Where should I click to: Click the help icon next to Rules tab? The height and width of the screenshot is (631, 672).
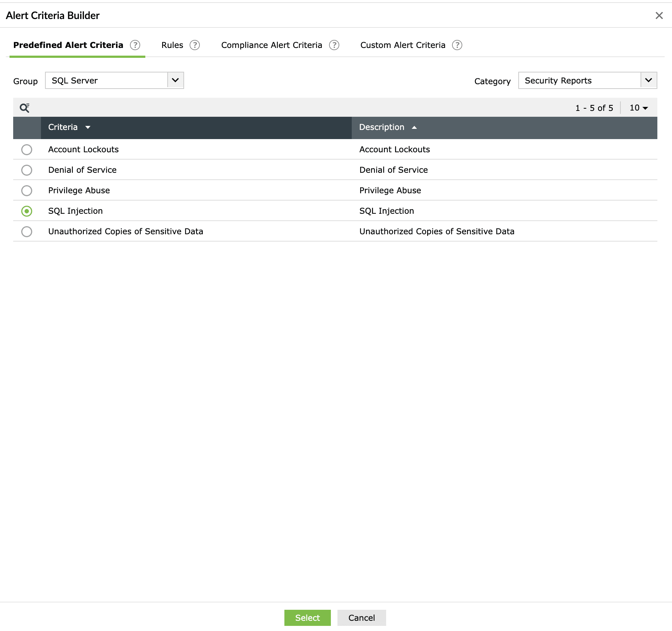tap(195, 45)
